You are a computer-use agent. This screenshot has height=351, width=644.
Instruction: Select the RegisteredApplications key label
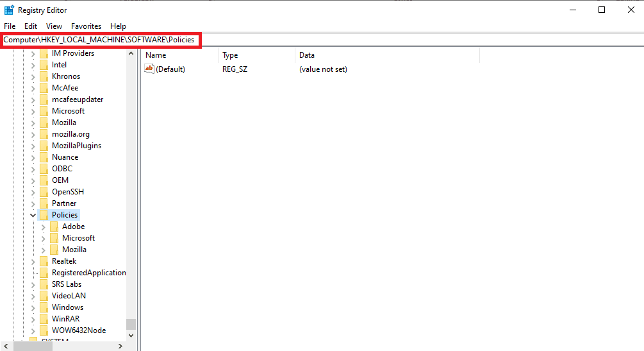tap(88, 273)
